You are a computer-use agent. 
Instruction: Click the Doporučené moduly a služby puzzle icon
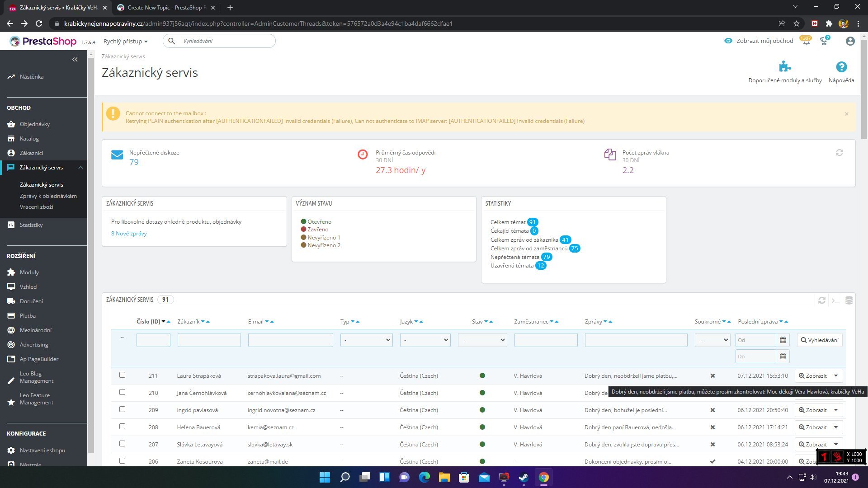click(785, 67)
